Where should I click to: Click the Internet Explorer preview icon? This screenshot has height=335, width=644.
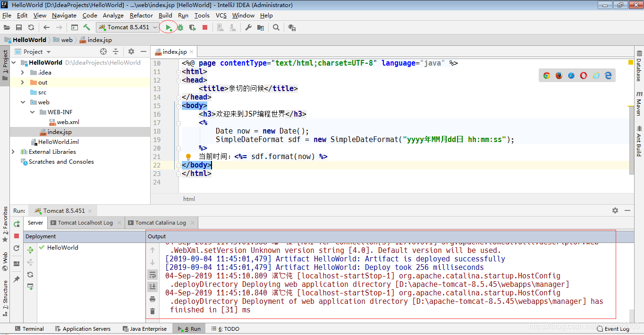pyautogui.click(x=596, y=75)
